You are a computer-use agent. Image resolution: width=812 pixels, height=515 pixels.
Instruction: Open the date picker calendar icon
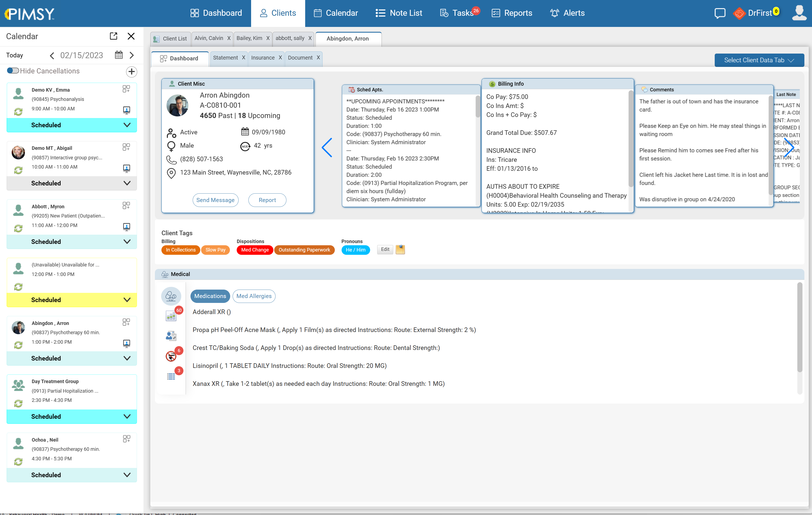point(118,55)
